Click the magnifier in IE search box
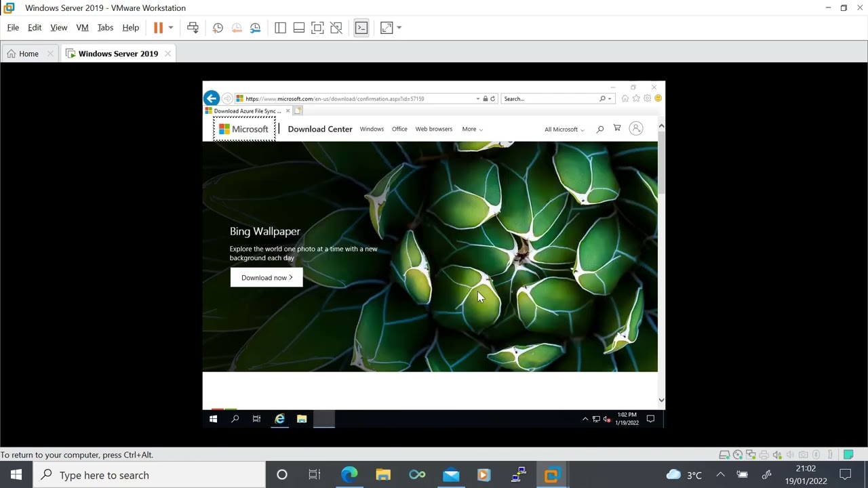The width and height of the screenshot is (868, 488). [x=602, y=99]
